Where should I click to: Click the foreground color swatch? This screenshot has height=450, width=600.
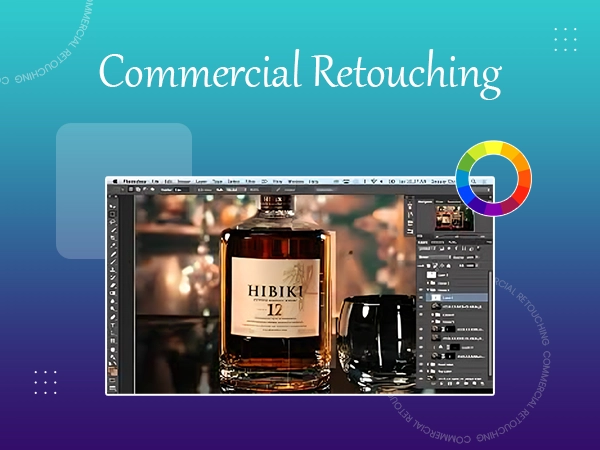[x=112, y=370]
